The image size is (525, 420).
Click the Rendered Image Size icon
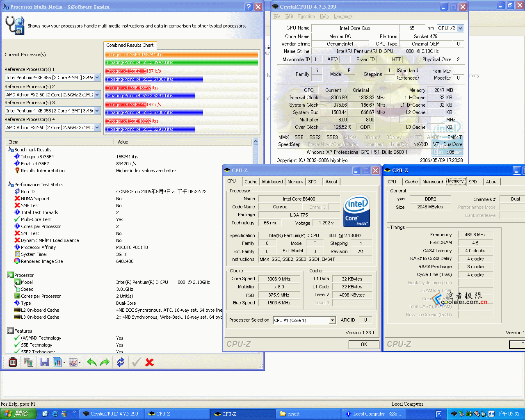pyautogui.click(x=17, y=261)
